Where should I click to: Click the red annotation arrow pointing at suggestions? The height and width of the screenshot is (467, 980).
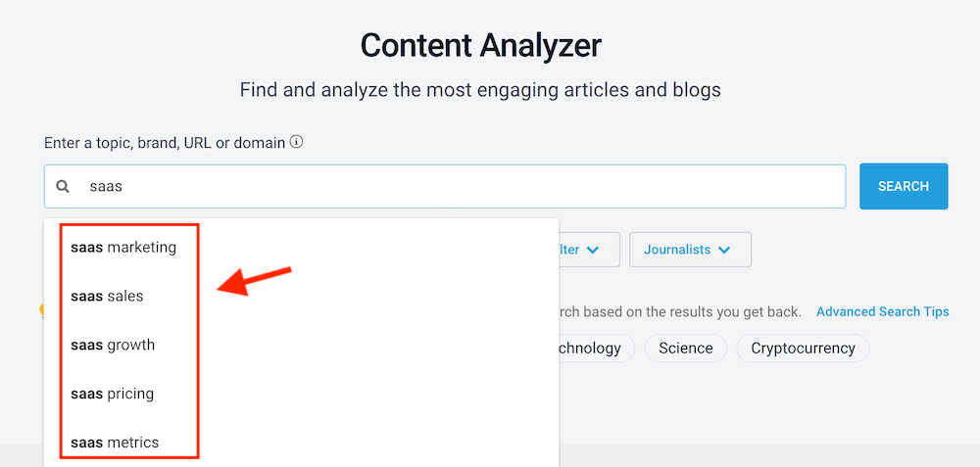tap(254, 279)
